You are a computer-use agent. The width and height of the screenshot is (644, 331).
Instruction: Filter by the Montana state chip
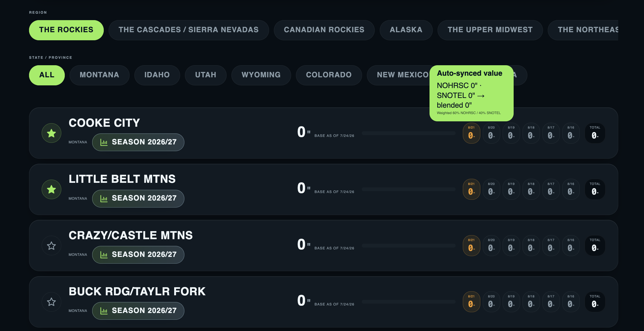click(99, 75)
